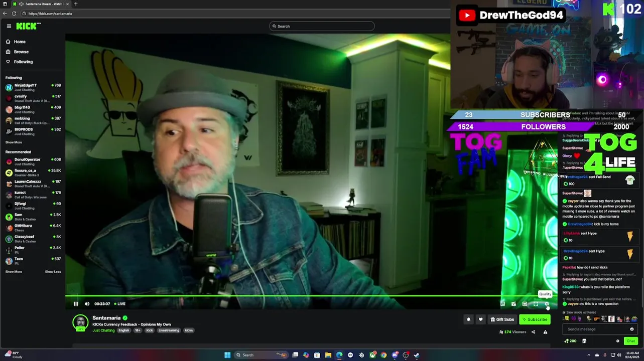Screen dimensions: 644x361
Task: Select the 18+ tag
Action: pos(138,330)
